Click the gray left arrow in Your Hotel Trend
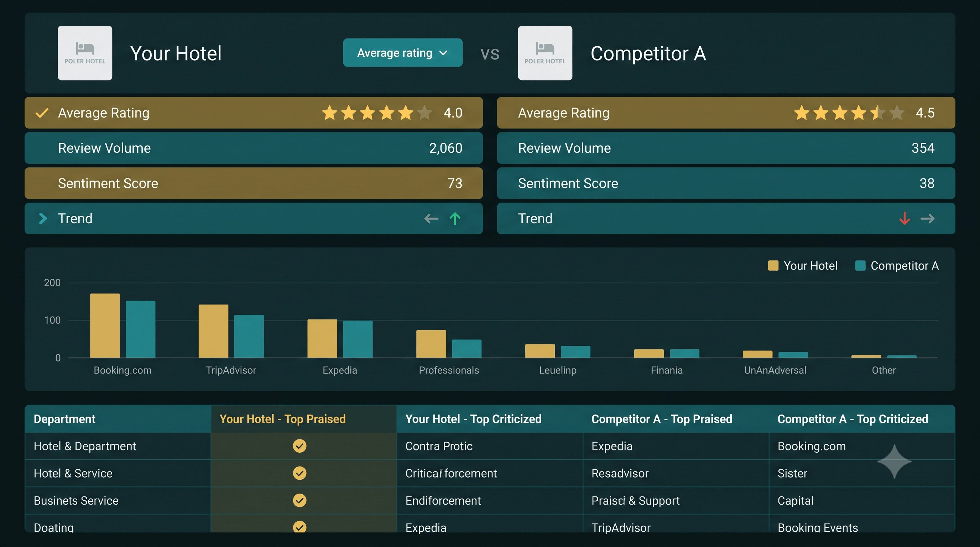The width and height of the screenshot is (980, 547). (x=431, y=218)
